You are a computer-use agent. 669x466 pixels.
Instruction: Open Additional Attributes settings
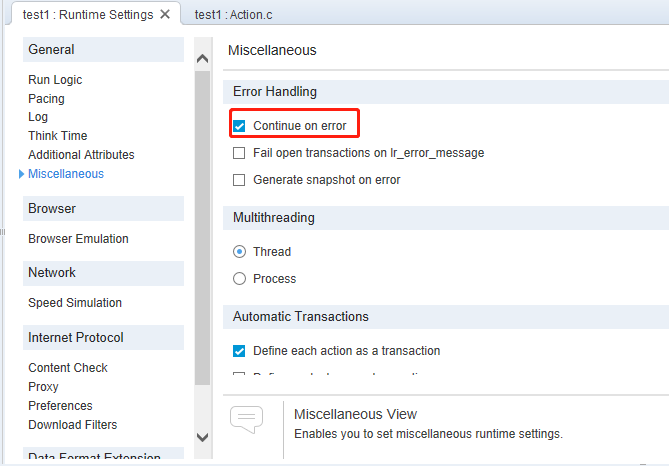81,154
